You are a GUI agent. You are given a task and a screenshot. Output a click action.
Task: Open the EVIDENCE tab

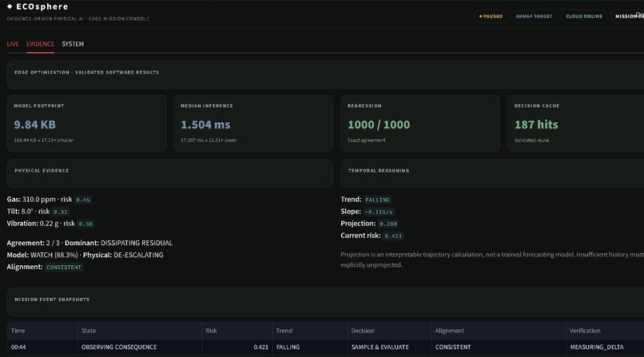click(40, 44)
